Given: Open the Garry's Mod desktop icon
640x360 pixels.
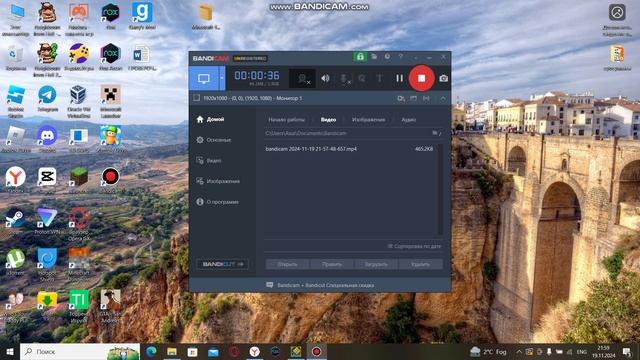Looking at the screenshot, I should pos(142,17).
